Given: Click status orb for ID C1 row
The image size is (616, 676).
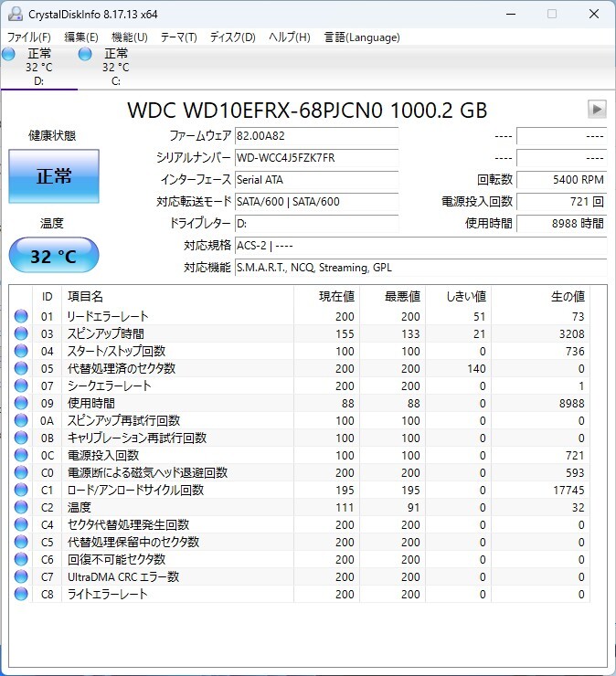Looking at the screenshot, I should pyautogui.click(x=21, y=490).
